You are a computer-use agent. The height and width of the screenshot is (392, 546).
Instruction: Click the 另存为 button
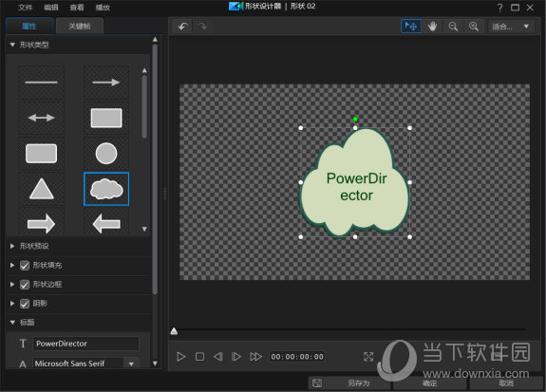(358, 383)
